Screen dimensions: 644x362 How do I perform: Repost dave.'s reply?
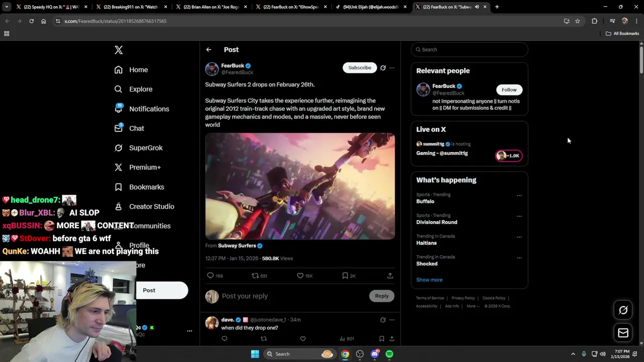[264, 339]
